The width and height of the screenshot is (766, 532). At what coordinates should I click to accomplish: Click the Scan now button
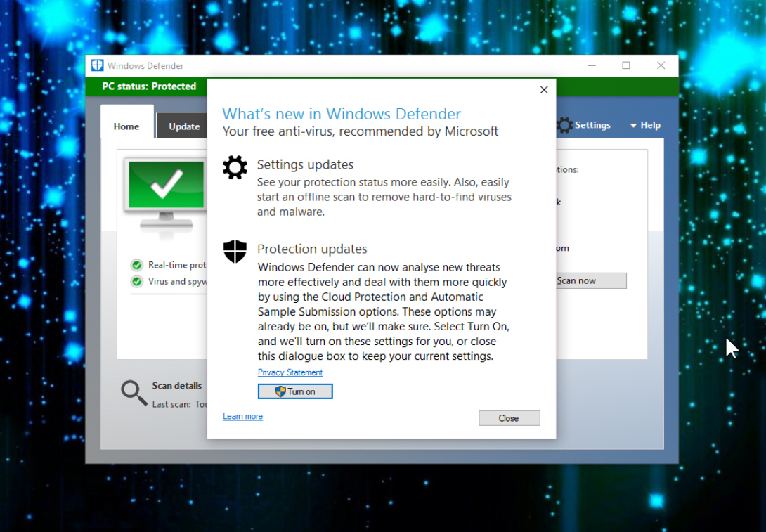point(591,281)
